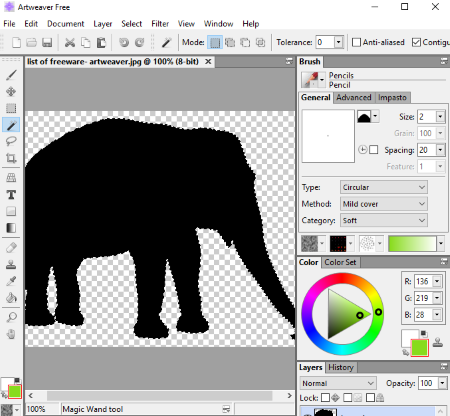
Task: Open the Filter menu
Action: [x=160, y=24]
